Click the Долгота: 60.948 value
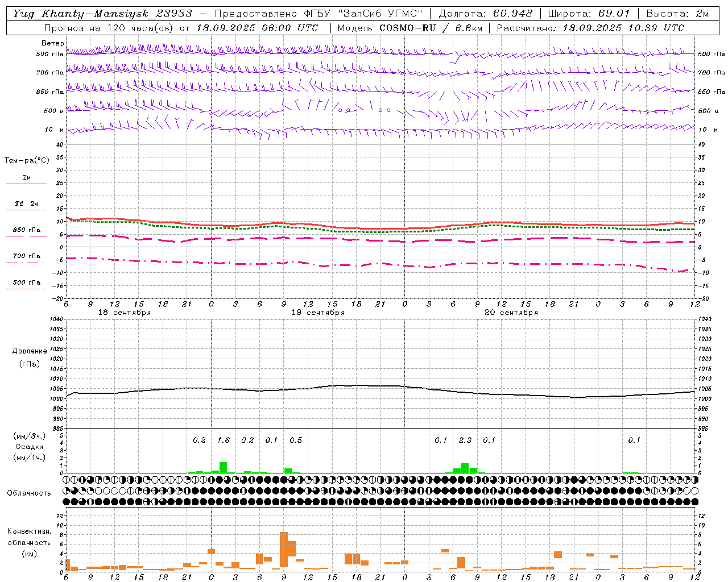728x582 pixels. [486, 13]
